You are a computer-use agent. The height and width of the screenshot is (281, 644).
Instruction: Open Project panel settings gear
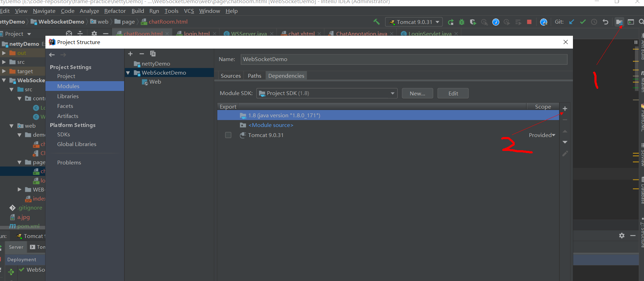tap(94, 34)
